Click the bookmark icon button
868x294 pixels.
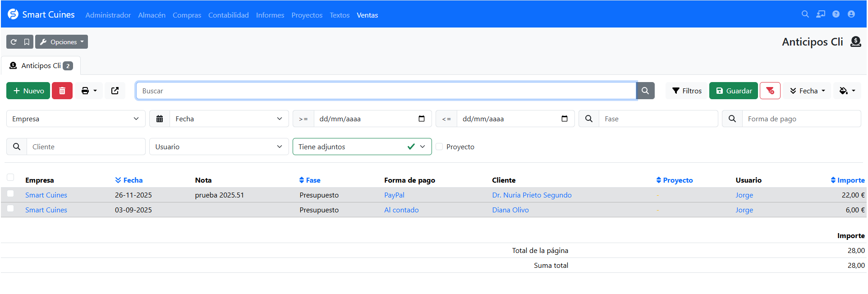[27, 42]
